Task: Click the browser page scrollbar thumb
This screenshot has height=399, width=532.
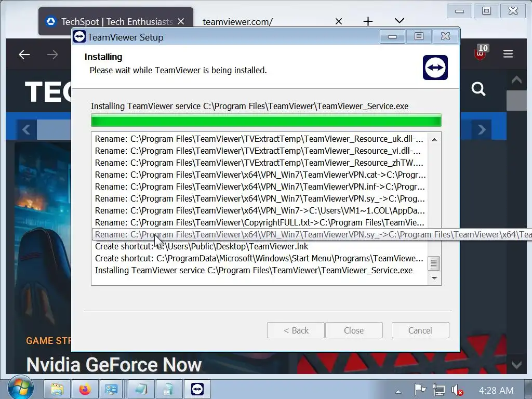Action: (x=516, y=100)
